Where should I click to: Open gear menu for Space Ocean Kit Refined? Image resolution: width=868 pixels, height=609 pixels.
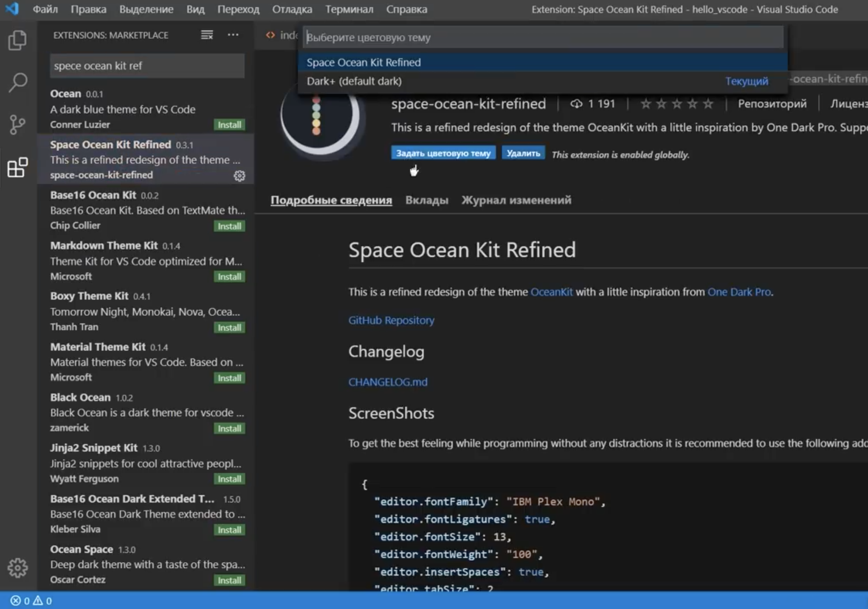pyautogui.click(x=239, y=176)
